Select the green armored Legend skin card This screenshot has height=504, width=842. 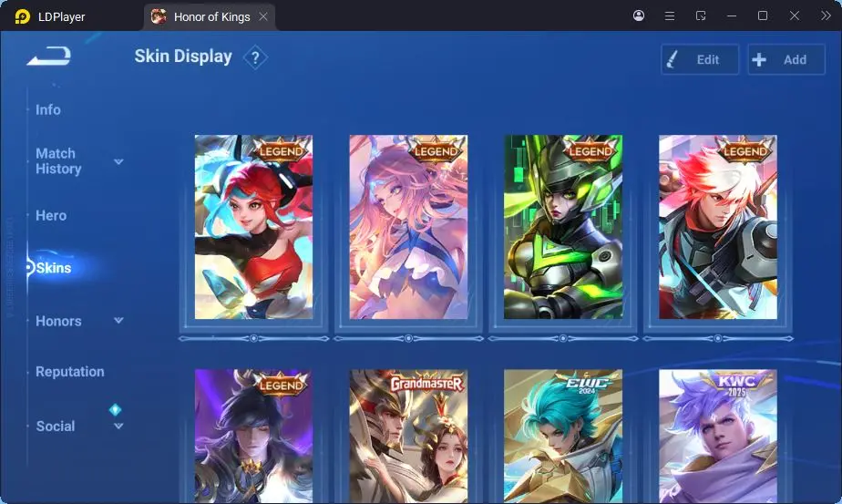[x=563, y=227]
